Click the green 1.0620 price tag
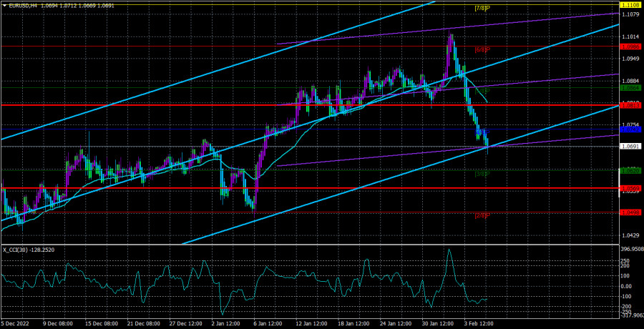Viewport: 644px width, 329px height. point(630,170)
